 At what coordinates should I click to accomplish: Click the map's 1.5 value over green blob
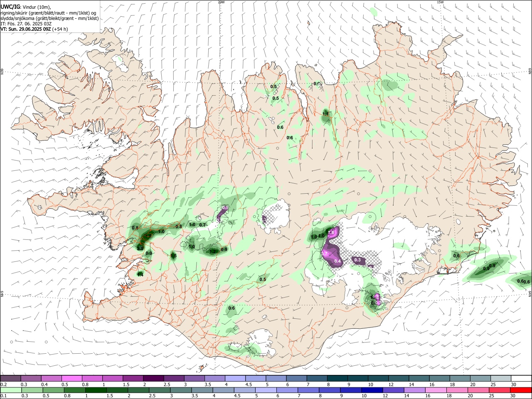[x=174, y=256]
